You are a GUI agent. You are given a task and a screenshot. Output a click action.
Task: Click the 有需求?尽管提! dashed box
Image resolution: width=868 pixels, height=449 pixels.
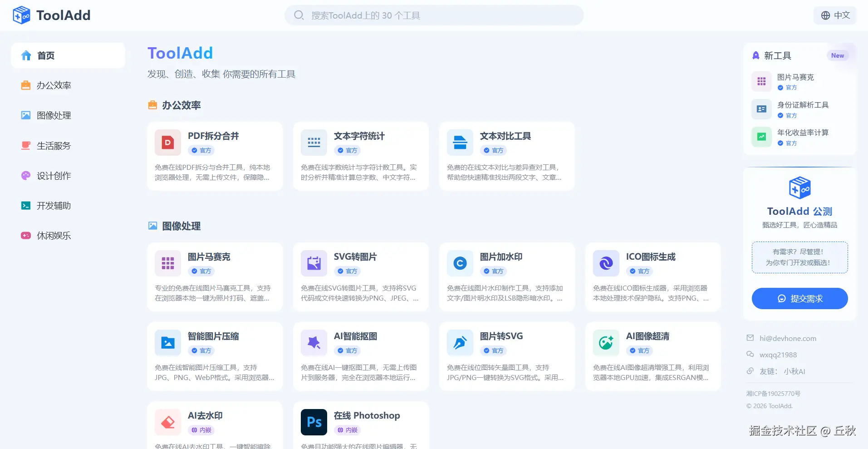[x=800, y=257]
